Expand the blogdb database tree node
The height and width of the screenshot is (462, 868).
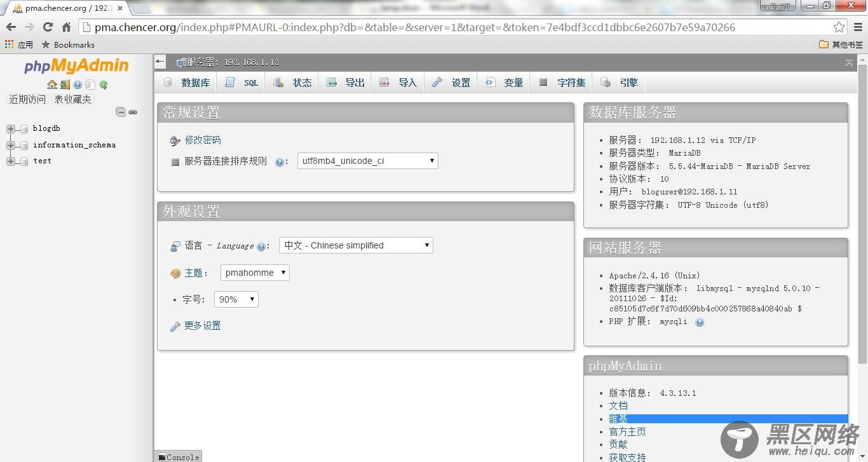coord(10,129)
